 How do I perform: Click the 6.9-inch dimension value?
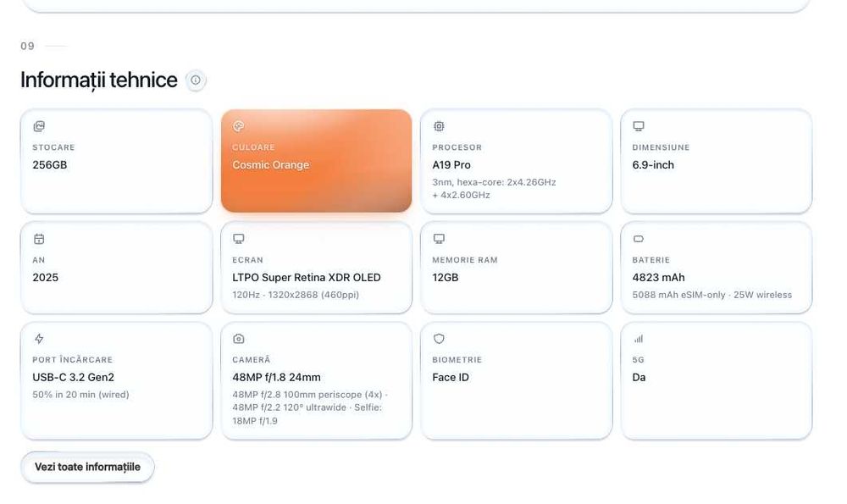tap(653, 165)
